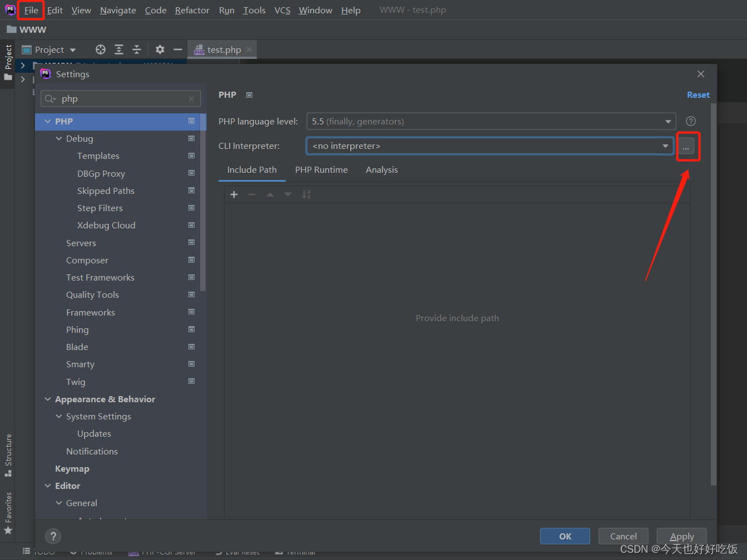Open the Tools menu
Image resolution: width=747 pixels, height=560 pixels.
click(254, 10)
